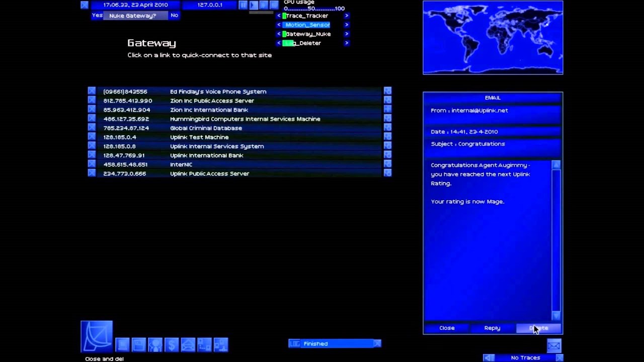
Task: Click the 127.0.0.1 localhost address display
Action: click(210, 5)
